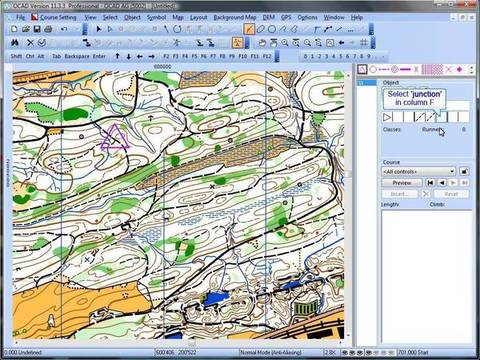480x360 pixels.
Task: Open the Find binoculars icon
Action: 15,43
